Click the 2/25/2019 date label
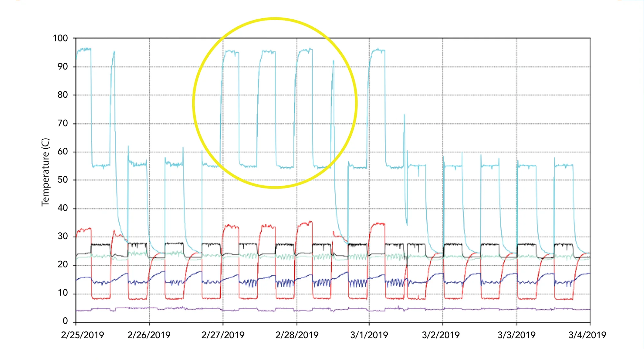The image size is (644, 362). 82,335
